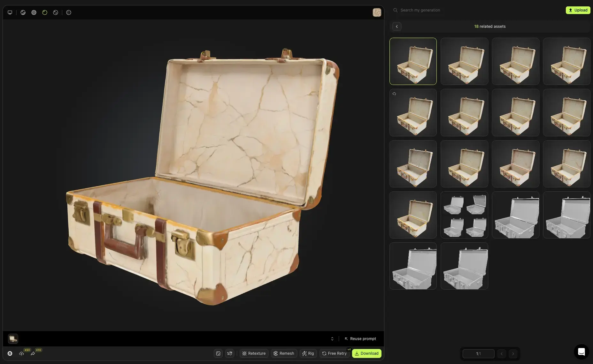This screenshot has width=593, height=364.
Task: Click the Upload button
Action: coord(578,10)
